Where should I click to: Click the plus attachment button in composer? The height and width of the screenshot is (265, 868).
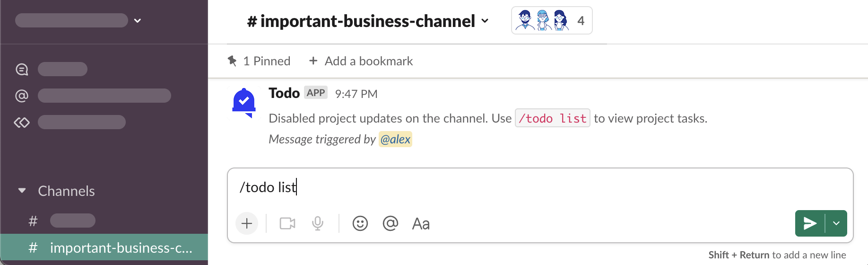pos(247,223)
